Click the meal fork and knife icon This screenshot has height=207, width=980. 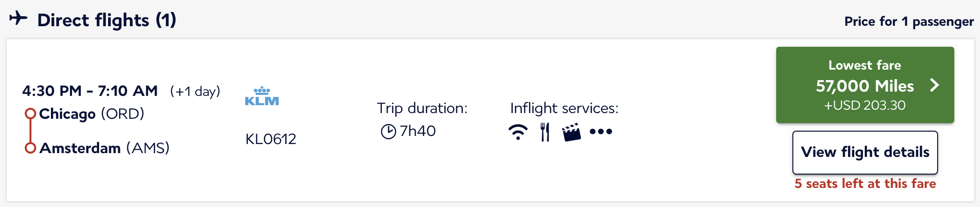click(x=545, y=132)
